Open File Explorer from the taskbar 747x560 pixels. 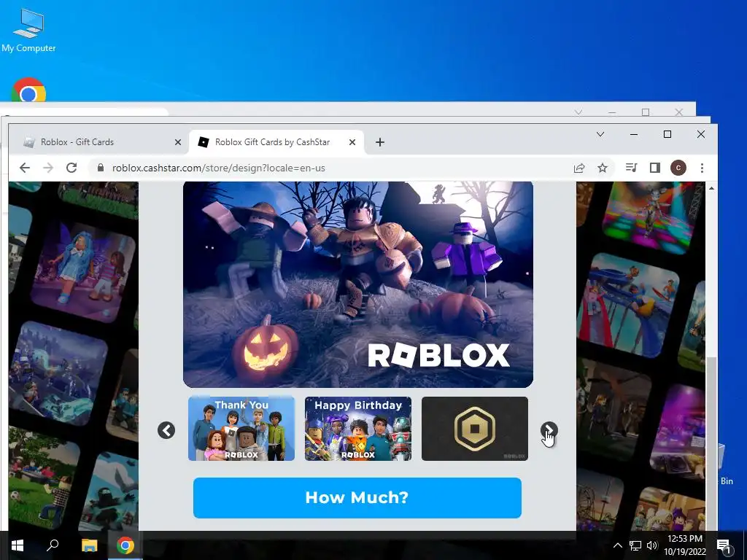click(x=89, y=545)
